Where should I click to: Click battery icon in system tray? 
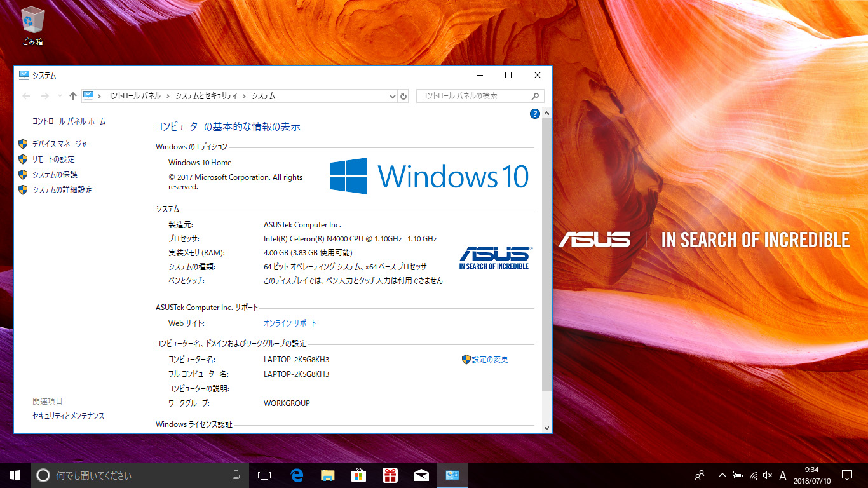click(x=738, y=475)
